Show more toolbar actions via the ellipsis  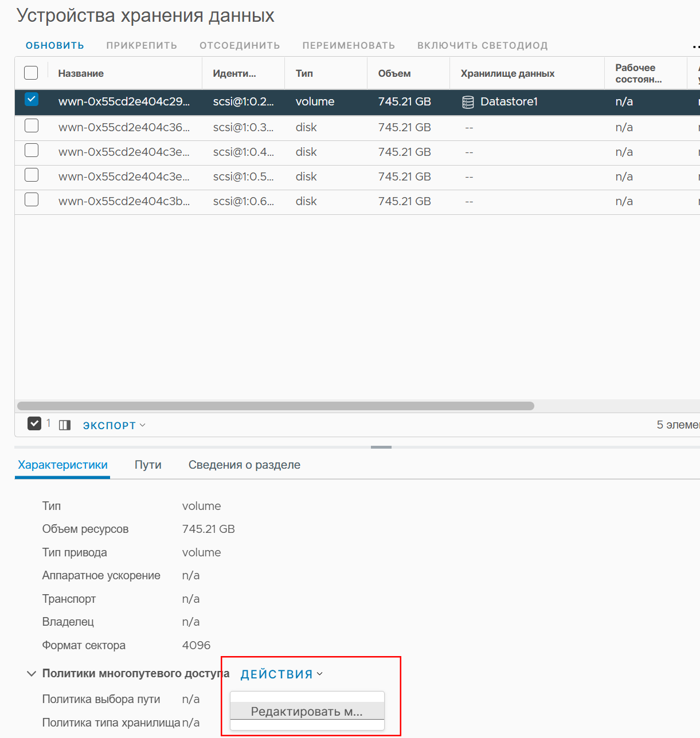coord(695,46)
